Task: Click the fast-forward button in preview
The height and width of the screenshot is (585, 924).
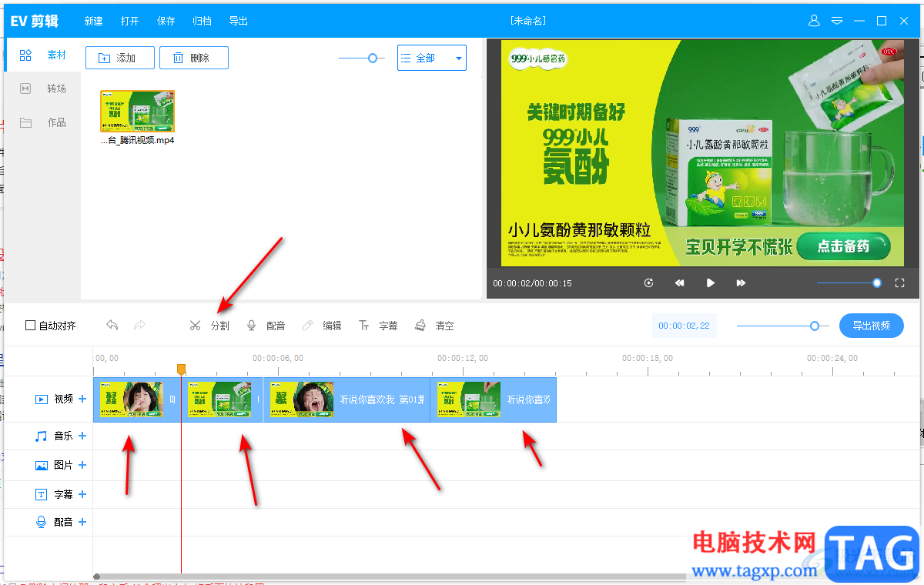Action: 741,283
